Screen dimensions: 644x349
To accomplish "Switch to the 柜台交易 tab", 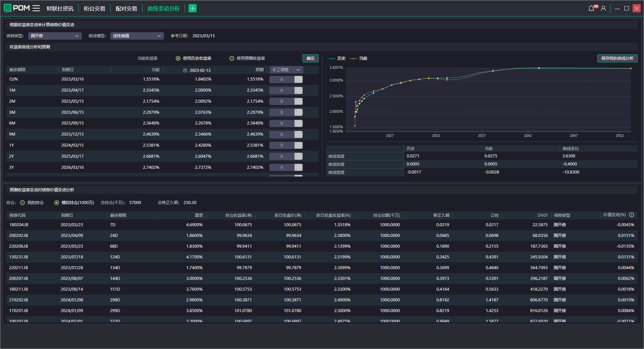I will pyautogui.click(x=94, y=9).
